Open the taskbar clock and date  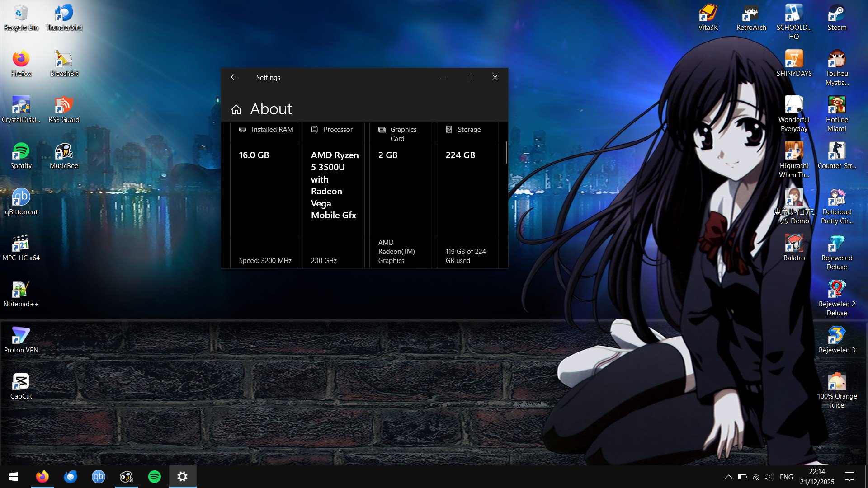[817, 477]
